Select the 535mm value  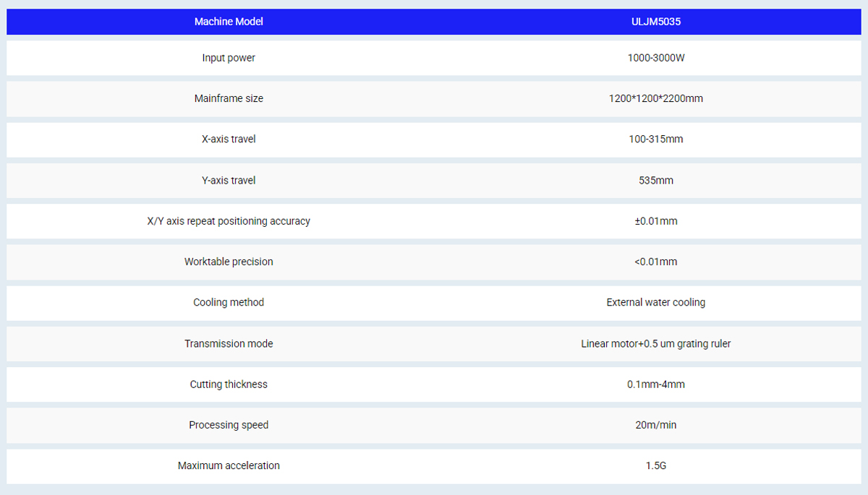click(x=655, y=180)
